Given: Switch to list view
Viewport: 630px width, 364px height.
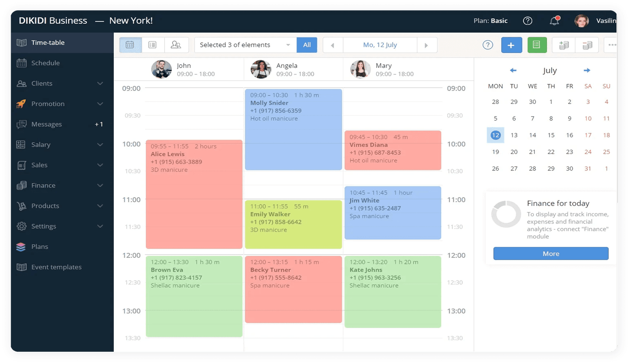Looking at the screenshot, I should point(152,45).
